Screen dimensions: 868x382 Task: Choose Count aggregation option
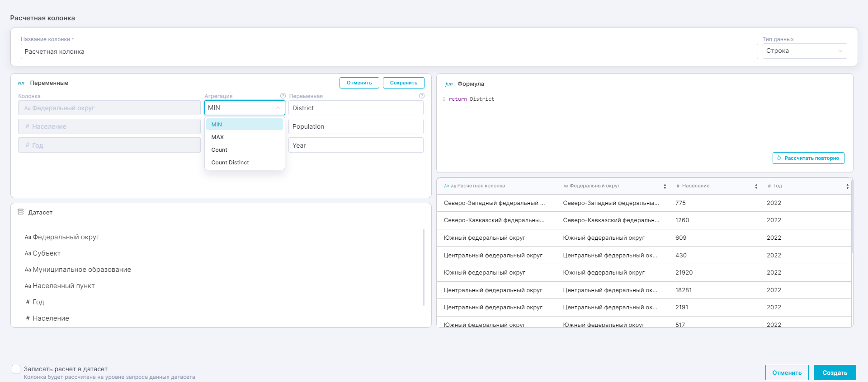tap(219, 150)
